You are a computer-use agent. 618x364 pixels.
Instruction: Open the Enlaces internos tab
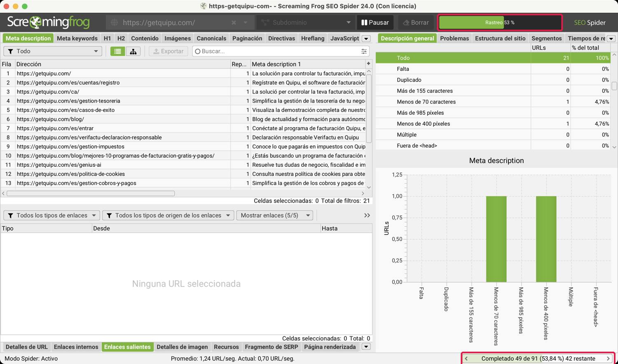(x=76, y=347)
